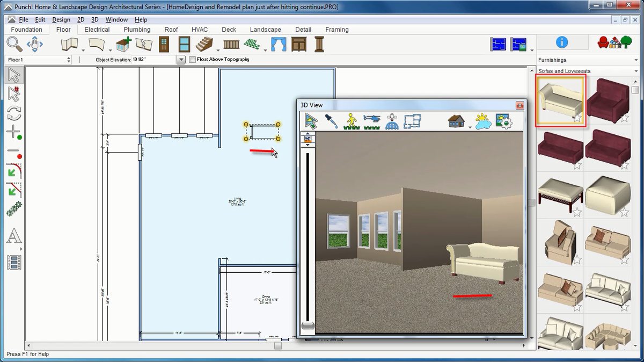Open dropdown arrow next to split view icon
Image resolution: width=644 pixels, height=362 pixels.
point(531,49)
